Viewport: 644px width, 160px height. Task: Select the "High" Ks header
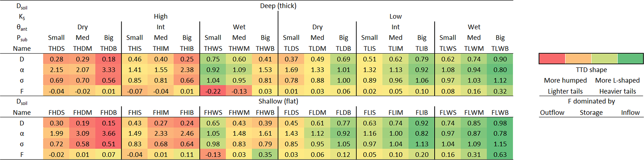(x=160, y=17)
